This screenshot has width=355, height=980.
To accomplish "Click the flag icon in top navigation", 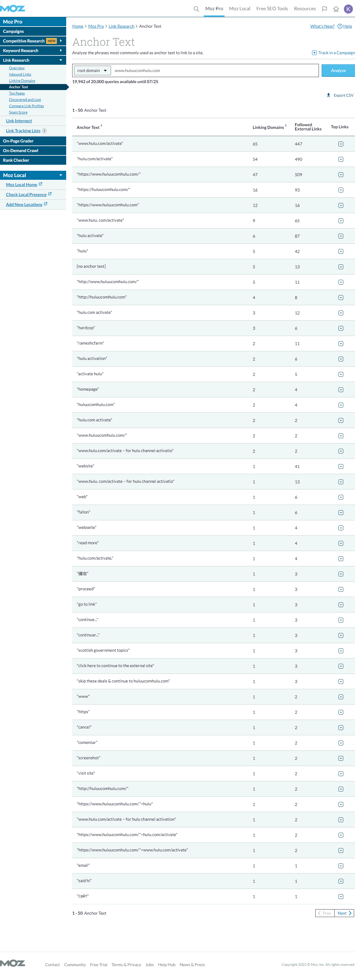I will [324, 9].
